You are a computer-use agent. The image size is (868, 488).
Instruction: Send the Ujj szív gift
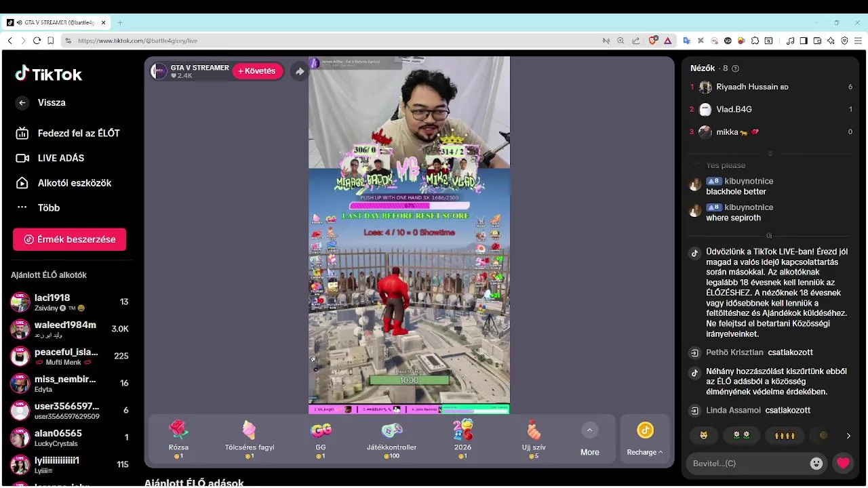click(534, 439)
